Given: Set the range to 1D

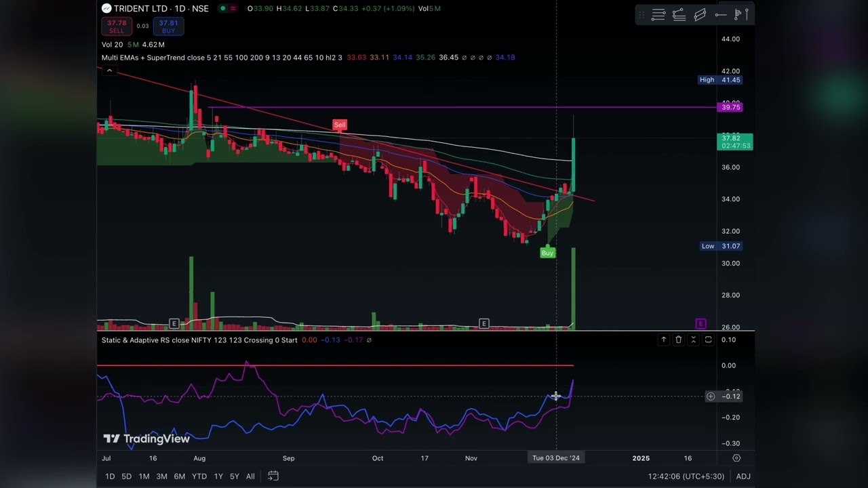Looking at the screenshot, I should point(110,476).
